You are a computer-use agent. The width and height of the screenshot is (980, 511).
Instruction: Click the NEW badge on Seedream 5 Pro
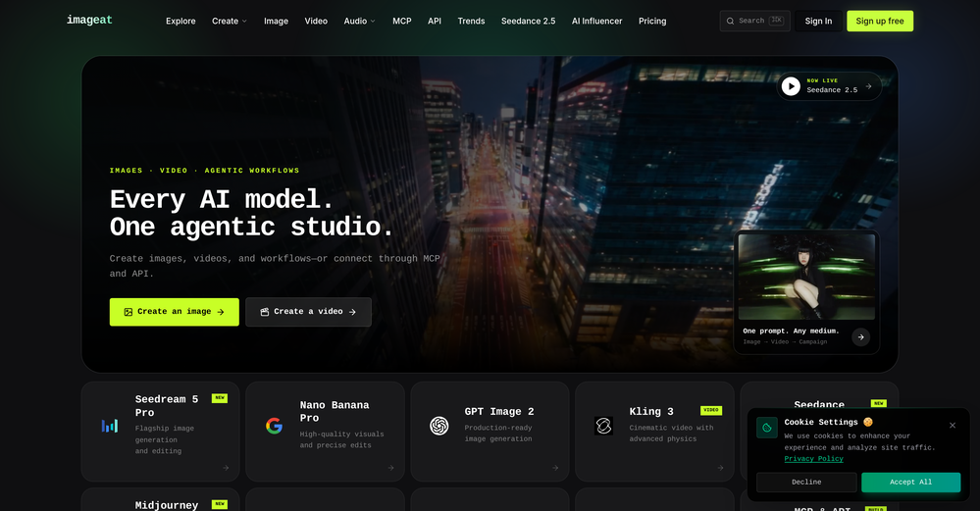(220, 398)
